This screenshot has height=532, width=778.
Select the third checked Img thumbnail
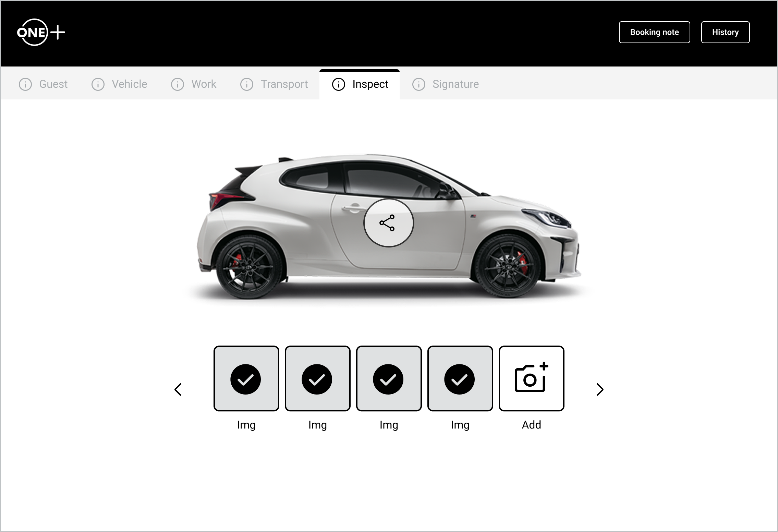(x=389, y=378)
